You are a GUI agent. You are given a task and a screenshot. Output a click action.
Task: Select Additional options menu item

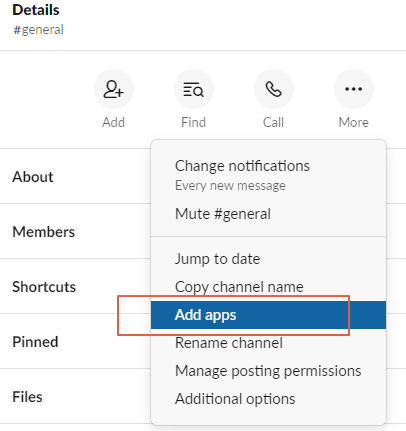pyautogui.click(x=268, y=399)
